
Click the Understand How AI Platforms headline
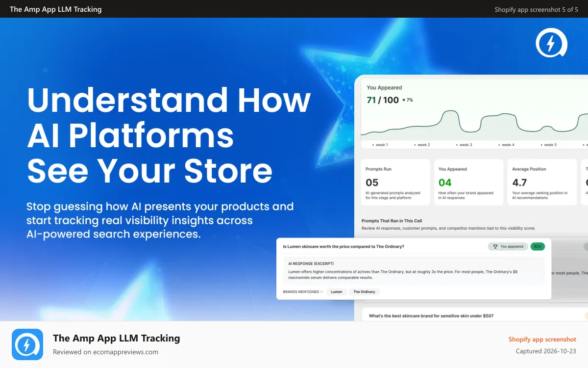pos(169,135)
